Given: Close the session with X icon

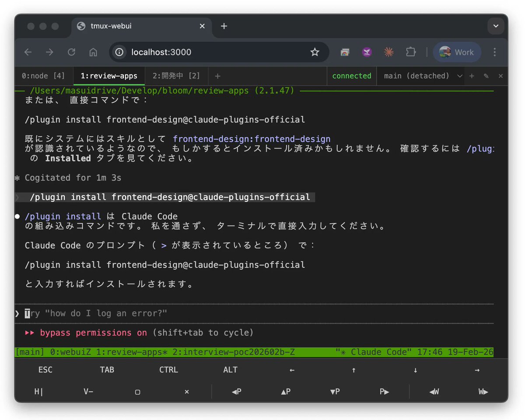Looking at the screenshot, I should click(x=501, y=76).
